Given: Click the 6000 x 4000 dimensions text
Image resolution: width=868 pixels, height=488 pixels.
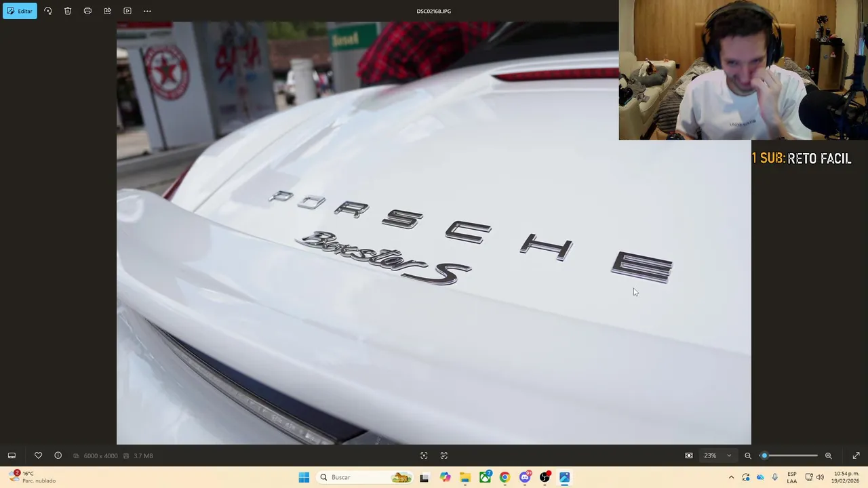Looking at the screenshot, I should (100, 456).
